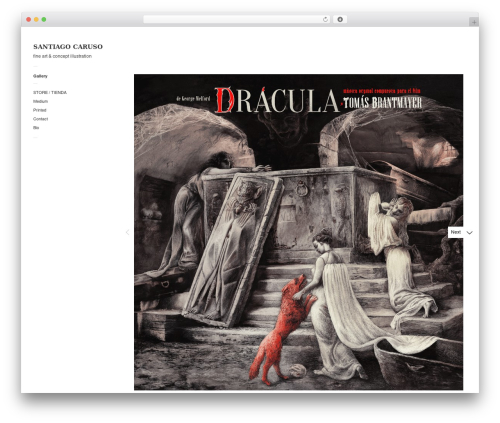Close the browser window with red button
Viewport: 500px width, 423px height.
29,20
